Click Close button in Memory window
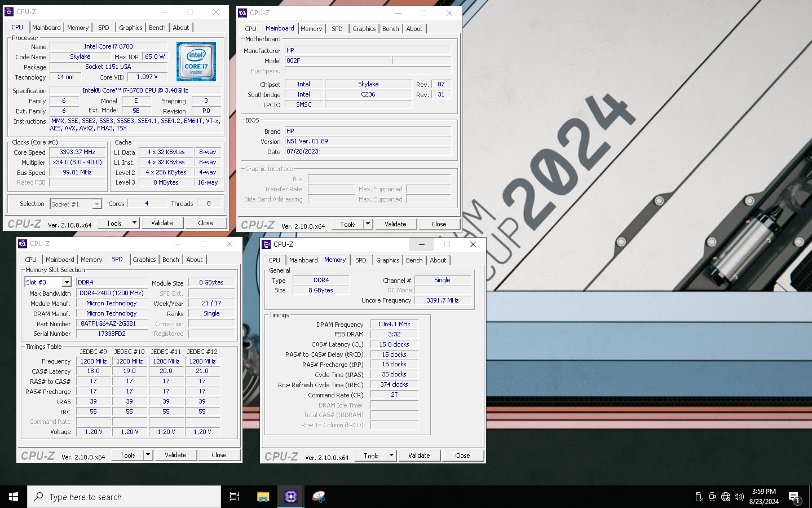The image size is (812, 508). (462, 456)
